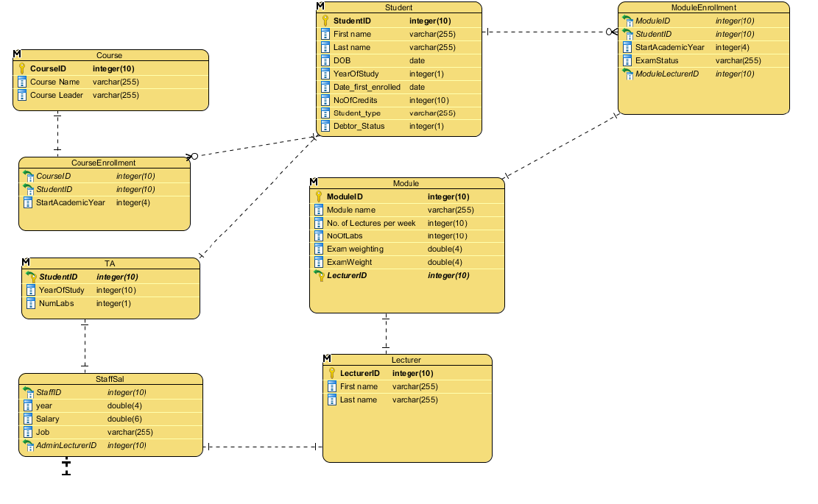818x504 pixels.
Task: Click the relationship line between StaffSal and Lecturer
Action: click(x=262, y=447)
